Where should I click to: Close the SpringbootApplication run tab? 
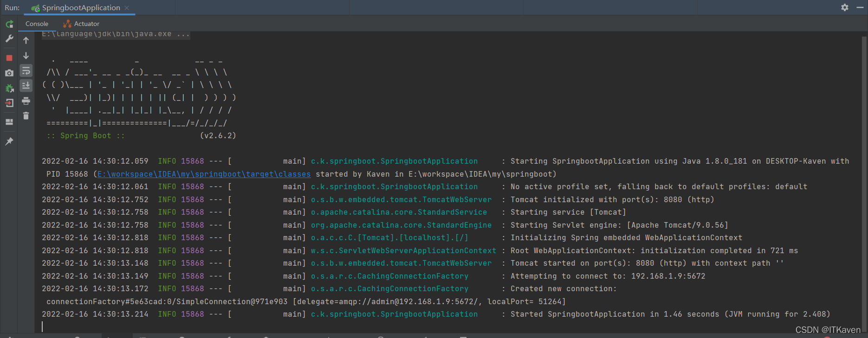[127, 8]
